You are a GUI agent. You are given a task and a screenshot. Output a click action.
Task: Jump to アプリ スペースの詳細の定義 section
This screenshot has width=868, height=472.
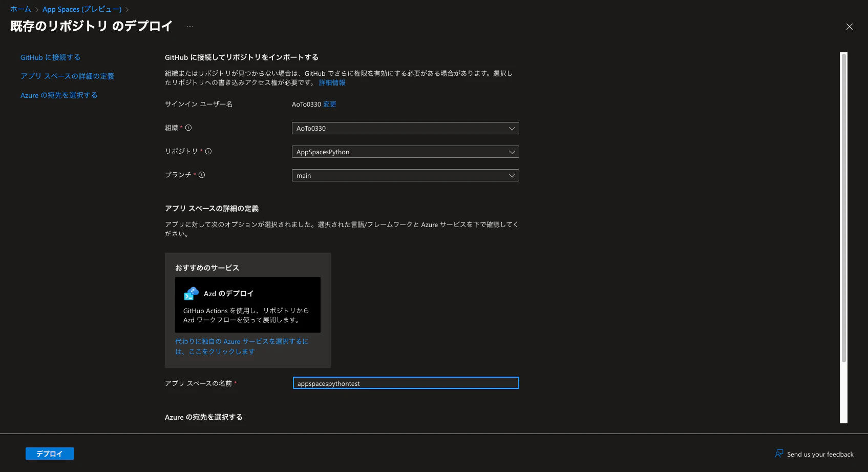pyautogui.click(x=67, y=76)
